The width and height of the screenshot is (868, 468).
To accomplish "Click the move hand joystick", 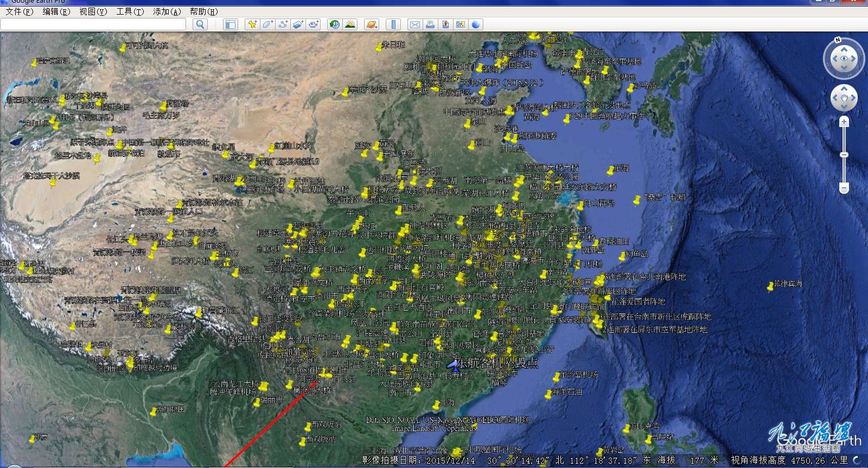I will click(x=844, y=98).
